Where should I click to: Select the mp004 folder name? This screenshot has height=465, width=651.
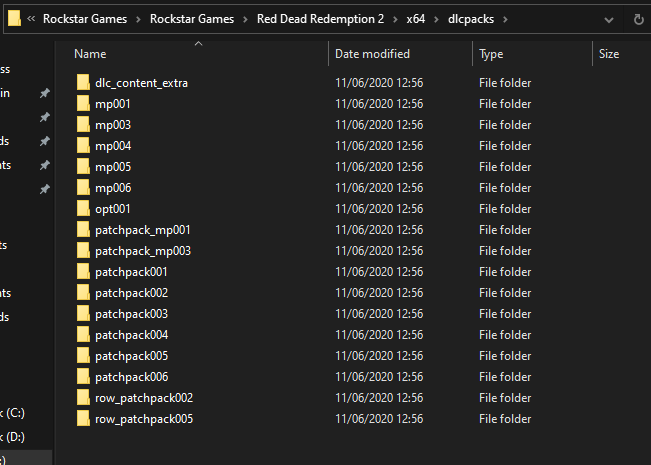point(113,146)
